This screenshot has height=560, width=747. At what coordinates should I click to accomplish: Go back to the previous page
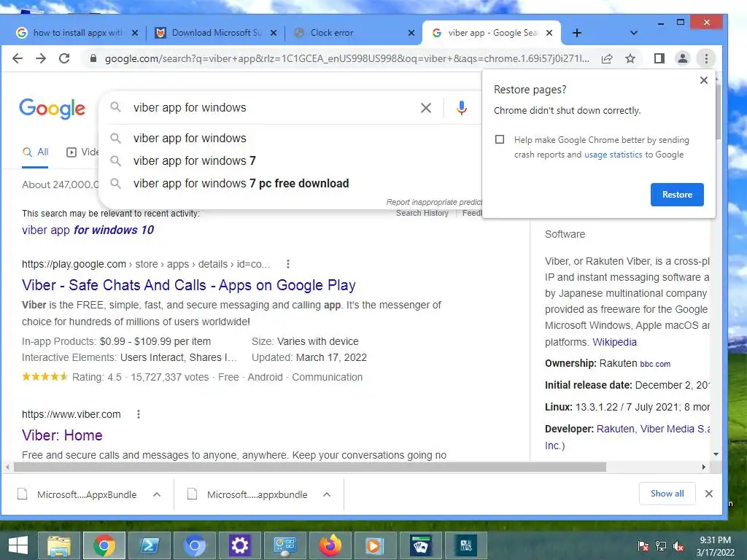click(x=18, y=58)
